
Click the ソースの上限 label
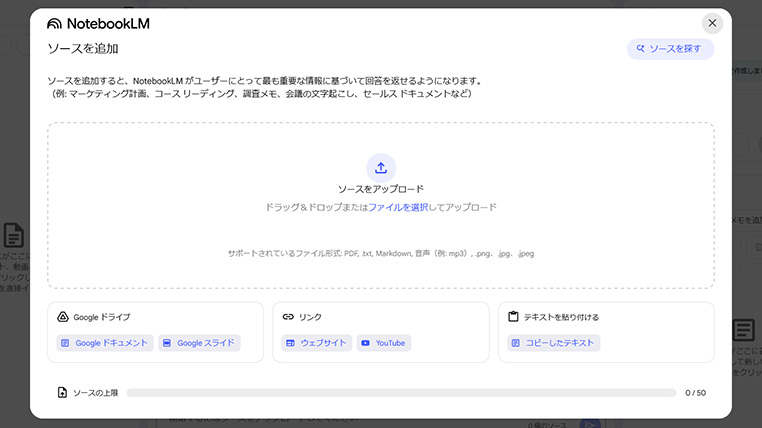point(96,393)
